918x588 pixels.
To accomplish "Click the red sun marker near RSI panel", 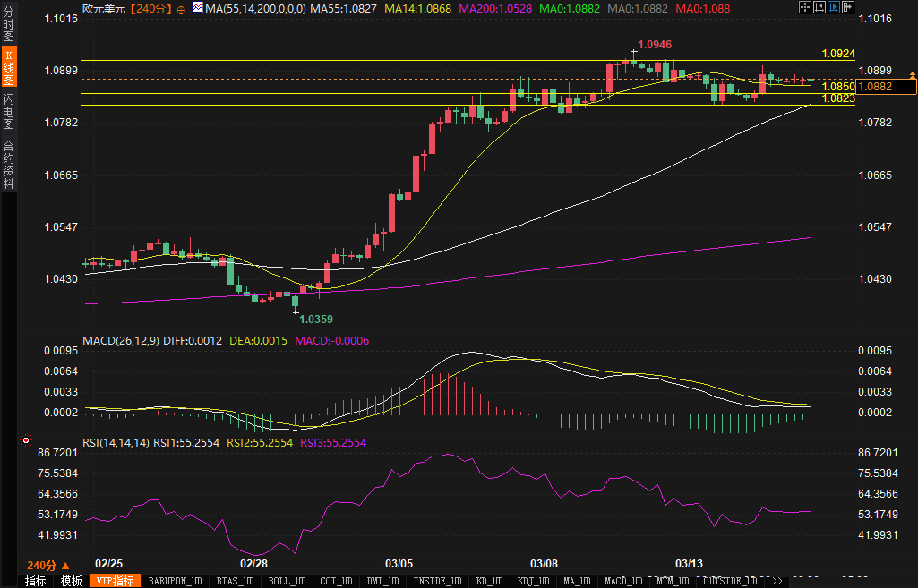I will pos(26,441).
